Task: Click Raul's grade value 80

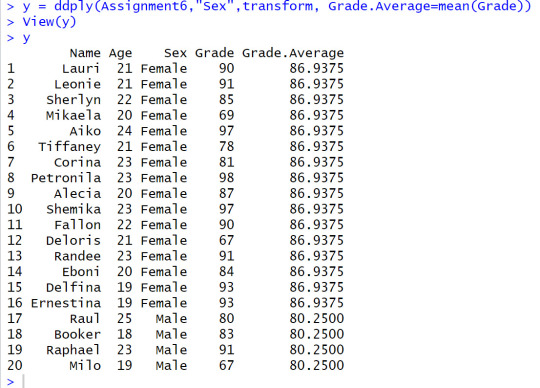Action: coord(226,318)
